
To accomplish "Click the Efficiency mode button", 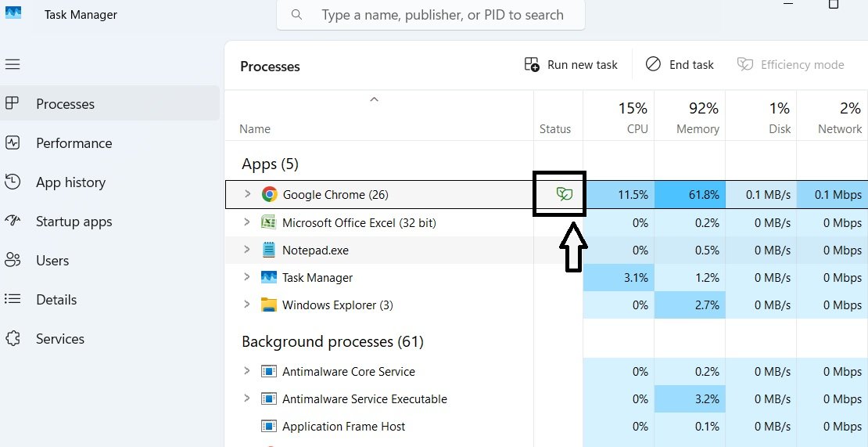I will [791, 65].
